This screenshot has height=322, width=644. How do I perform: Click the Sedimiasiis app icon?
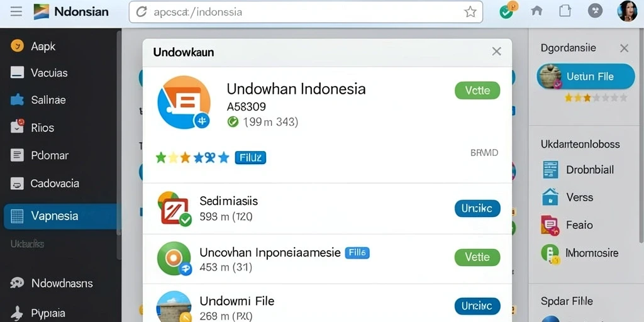click(x=175, y=209)
